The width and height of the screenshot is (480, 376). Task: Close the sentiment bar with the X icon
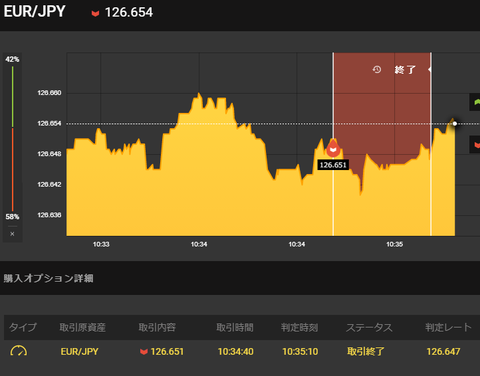point(12,234)
